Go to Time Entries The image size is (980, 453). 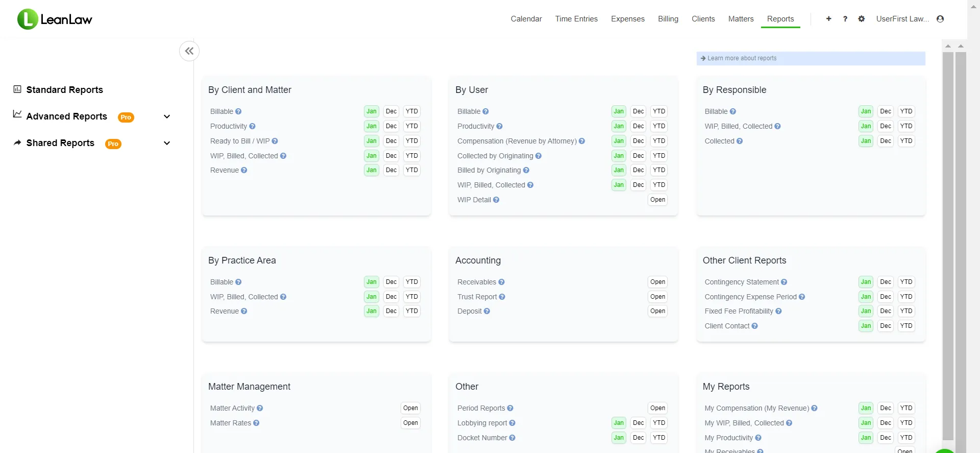coord(576,19)
